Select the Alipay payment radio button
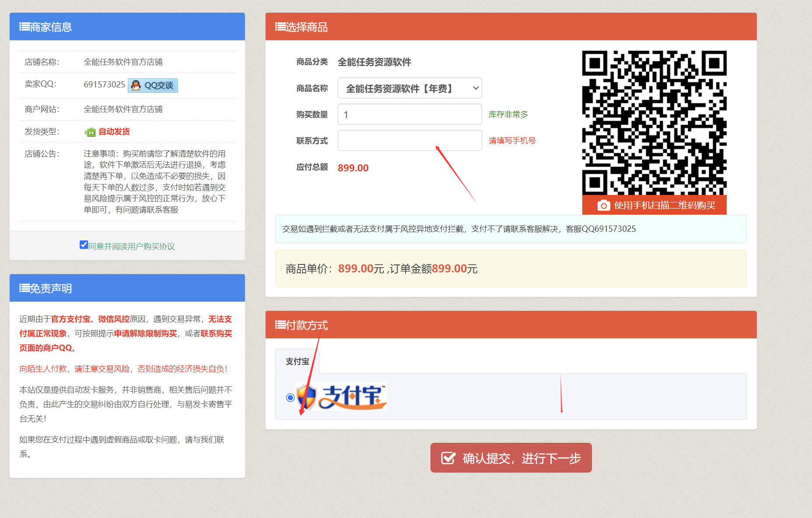Image resolution: width=812 pixels, height=518 pixels. coord(290,397)
